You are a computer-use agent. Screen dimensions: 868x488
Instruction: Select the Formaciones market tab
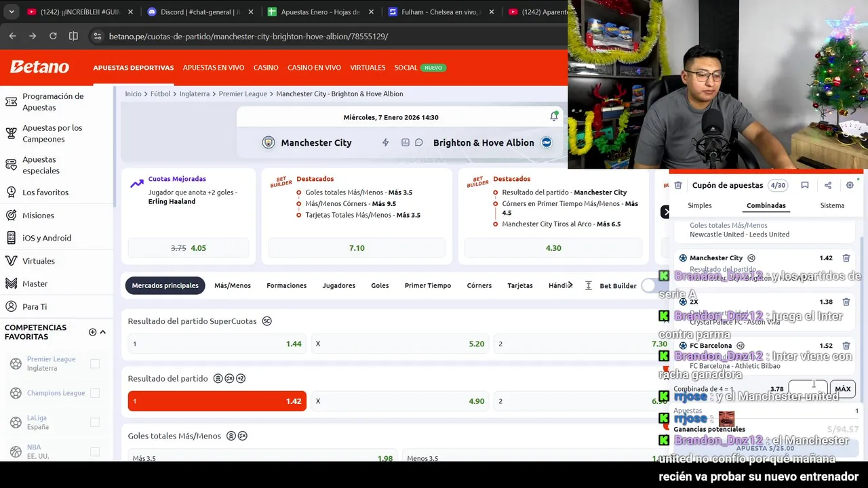coord(286,285)
